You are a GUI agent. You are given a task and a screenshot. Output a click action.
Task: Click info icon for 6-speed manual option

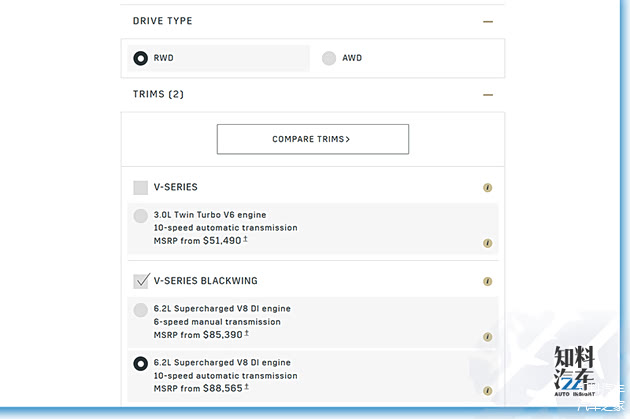click(x=488, y=337)
